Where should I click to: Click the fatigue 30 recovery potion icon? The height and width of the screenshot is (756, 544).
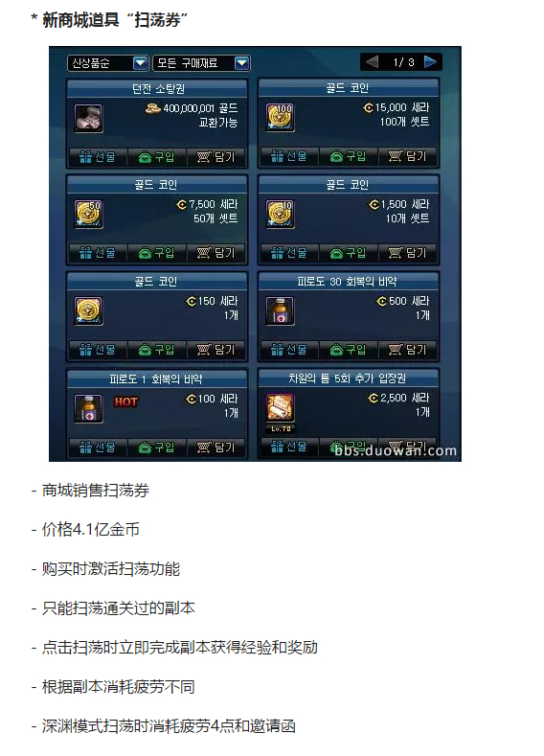[x=280, y=311]
